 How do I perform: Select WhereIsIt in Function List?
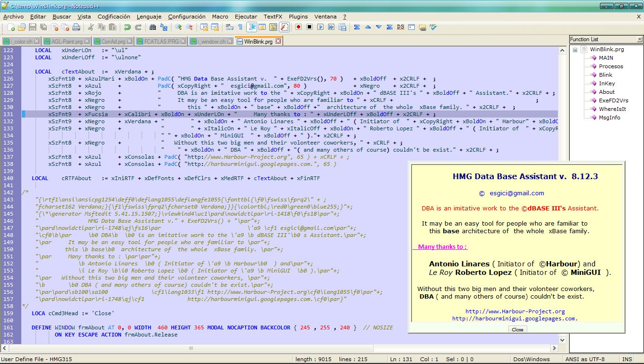(612, 109)
